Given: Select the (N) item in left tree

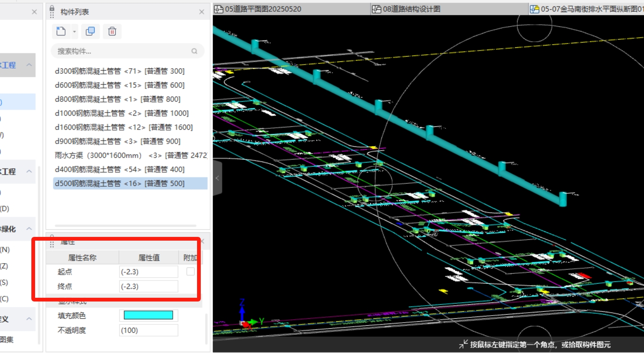Looking at the screenshot, I should coord(5,250).
